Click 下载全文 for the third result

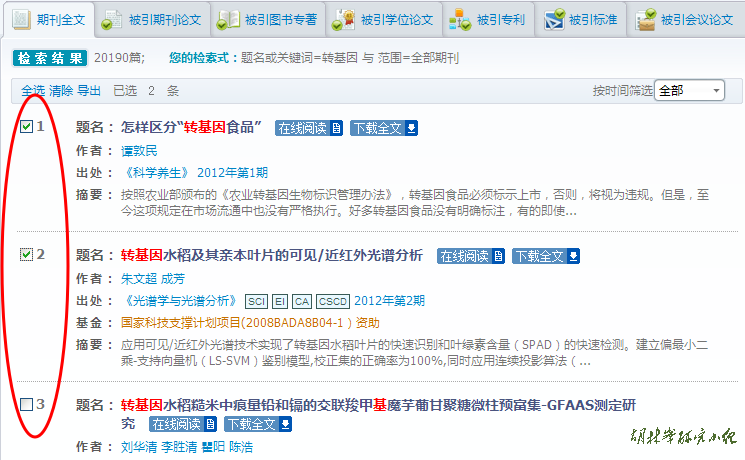(258, 424)
